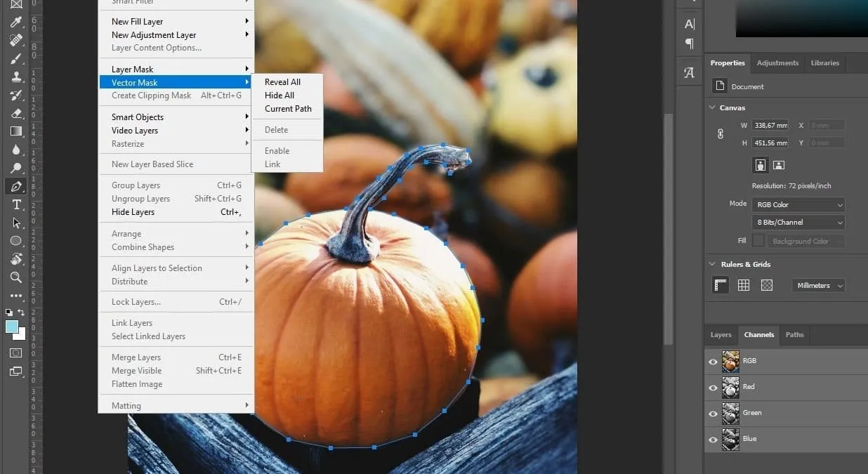868x474 pixels.
Task: Click the foreground color swatch
Action: pos(10,325)
